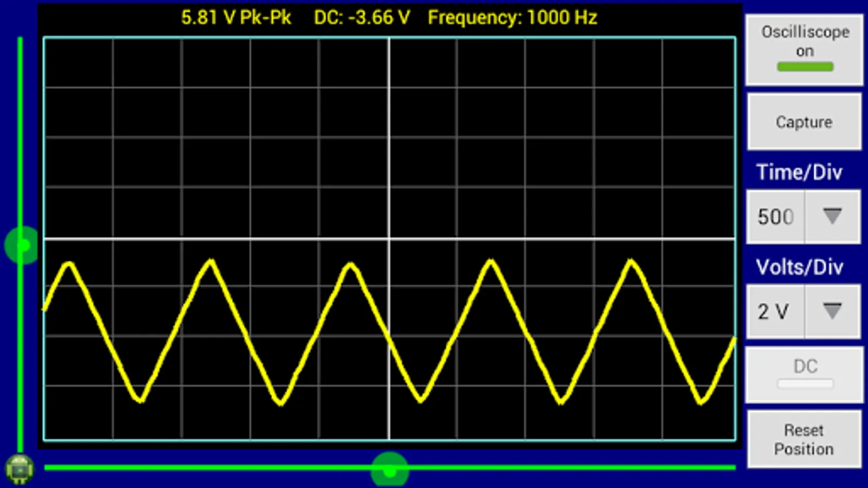Click the Frequency: 1000 Hz reading
The width and height of the screenshot is (868, 488).
coord(513,17)
